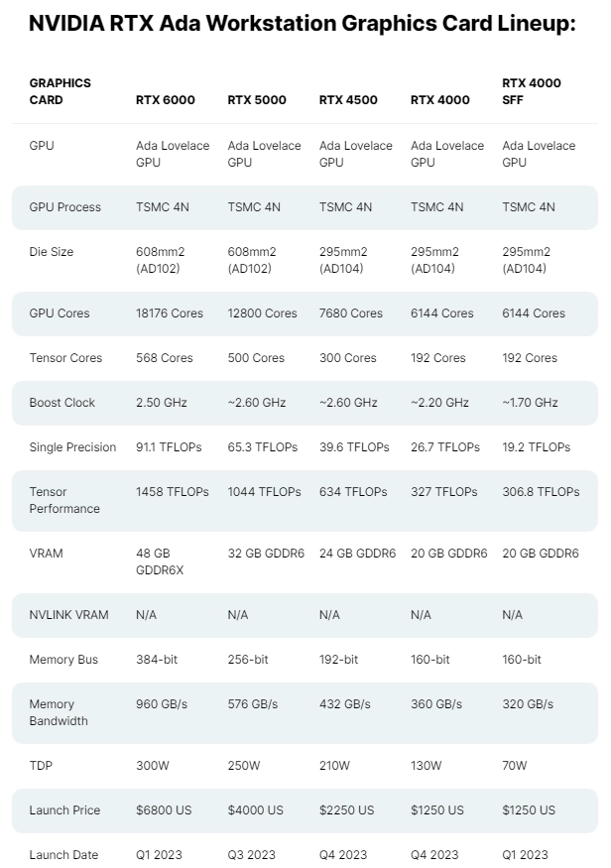611x868 pixels.
Task: Select the GRAPHICS CARD header cell
Action: (x=61, y=91)
